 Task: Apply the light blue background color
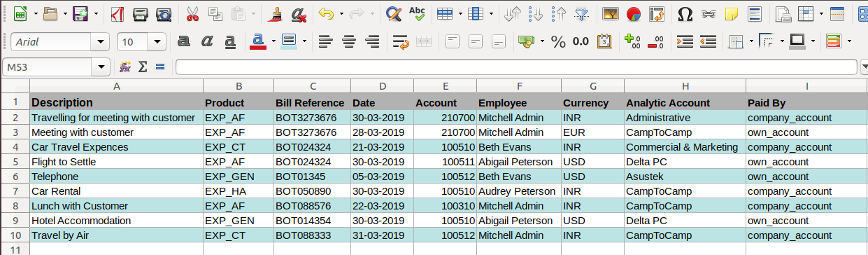click(x=289, y=41)
